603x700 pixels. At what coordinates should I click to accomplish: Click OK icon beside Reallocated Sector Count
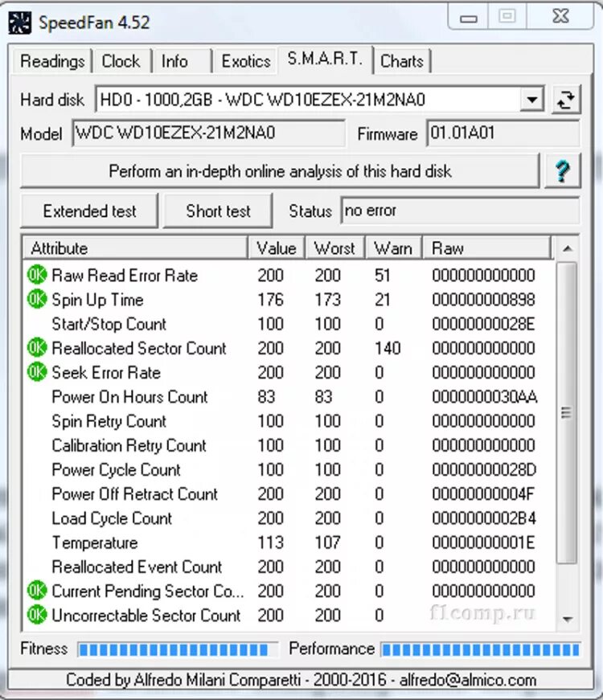(37, 348)
